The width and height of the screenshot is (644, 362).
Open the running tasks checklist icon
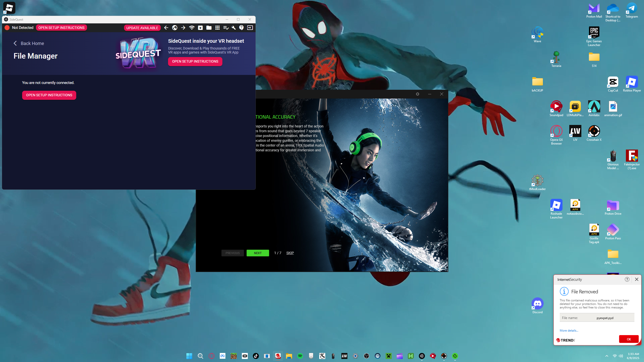(x=226, y=28)
